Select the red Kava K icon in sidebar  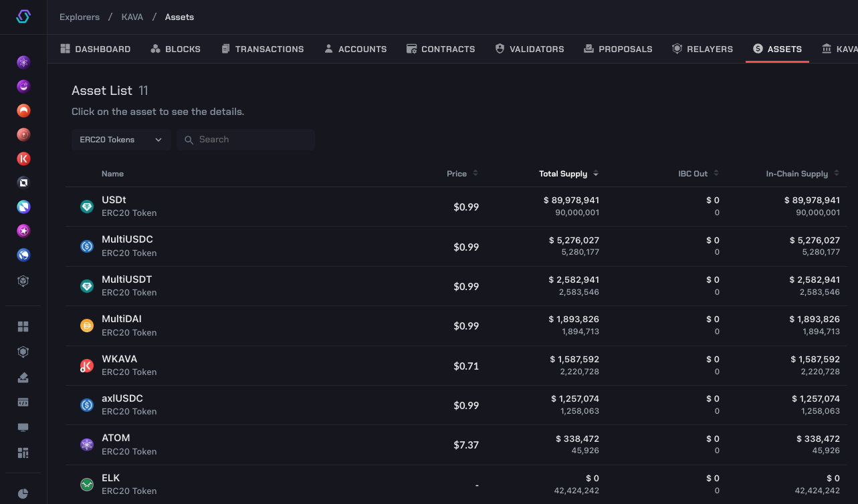23,158
